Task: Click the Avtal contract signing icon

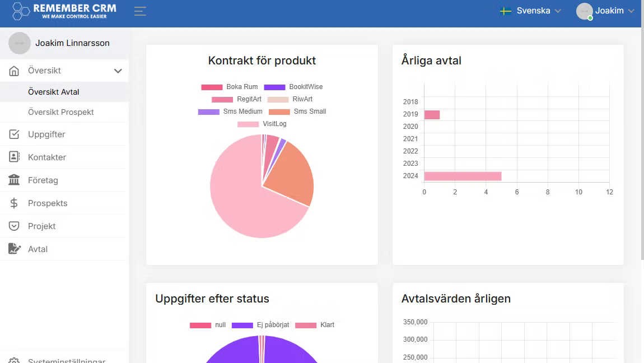Action: (15, 249)
